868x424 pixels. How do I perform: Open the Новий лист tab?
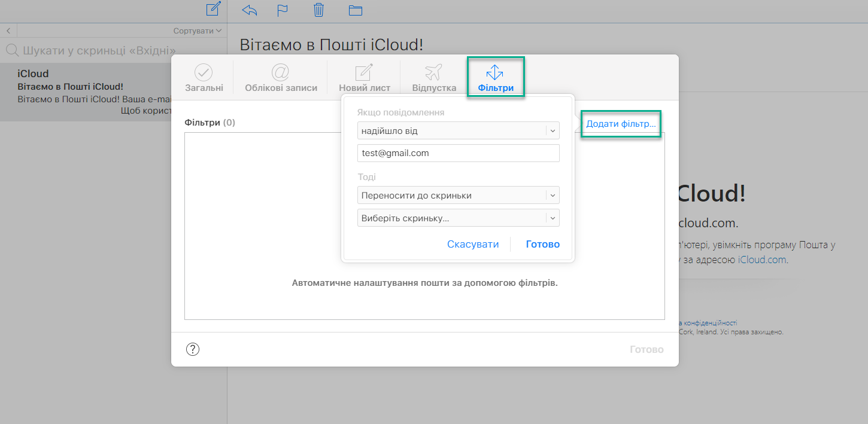point(364,78)
